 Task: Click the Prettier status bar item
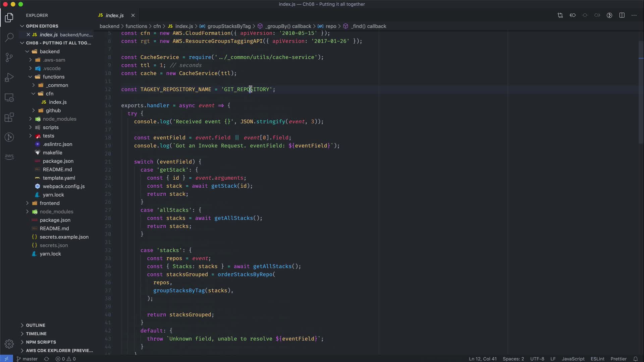pos(618,359)
